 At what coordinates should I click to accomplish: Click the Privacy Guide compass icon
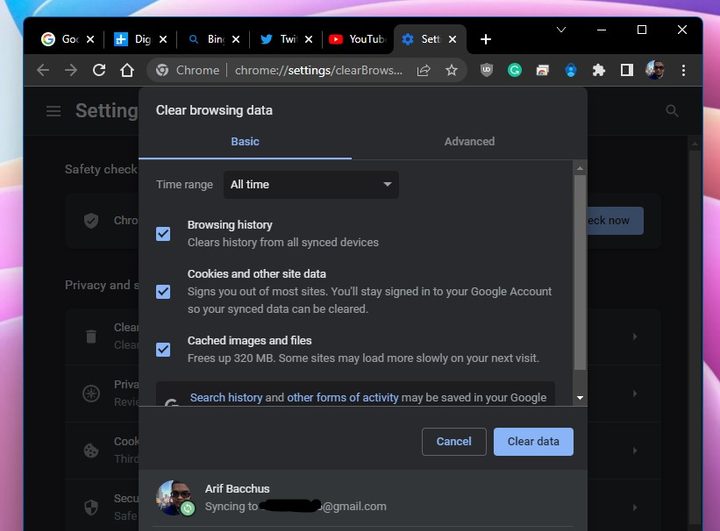[x=91, y=393]
